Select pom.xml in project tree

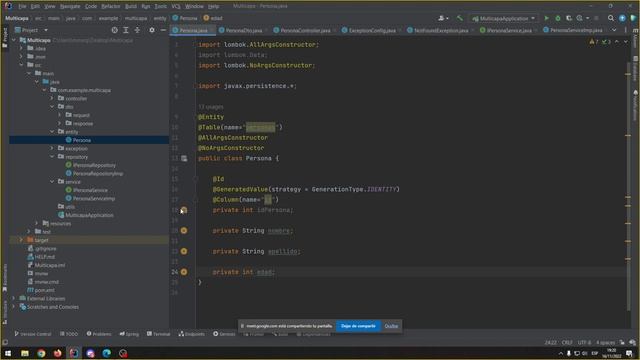tap(44, 290)
